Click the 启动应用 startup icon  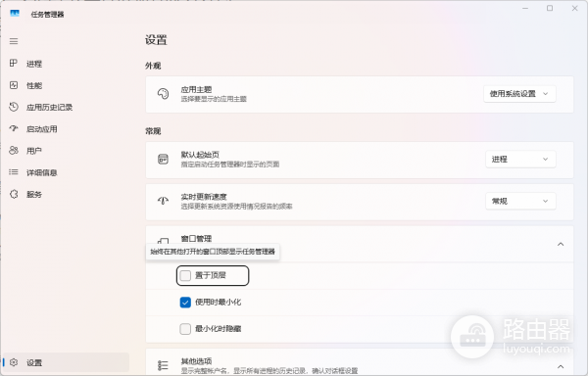coord(14,128)
